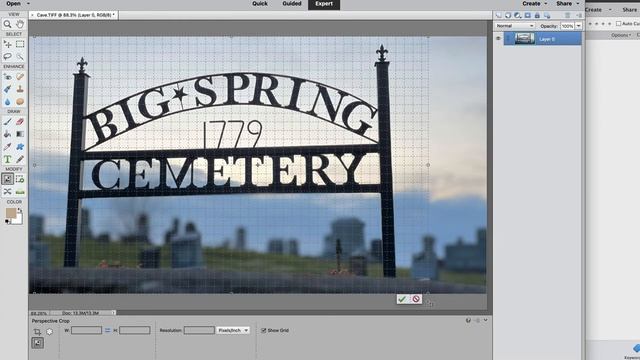640x360 pixels.
Task: Toggle visibility of Layer 0
Action: click(498, 38)
